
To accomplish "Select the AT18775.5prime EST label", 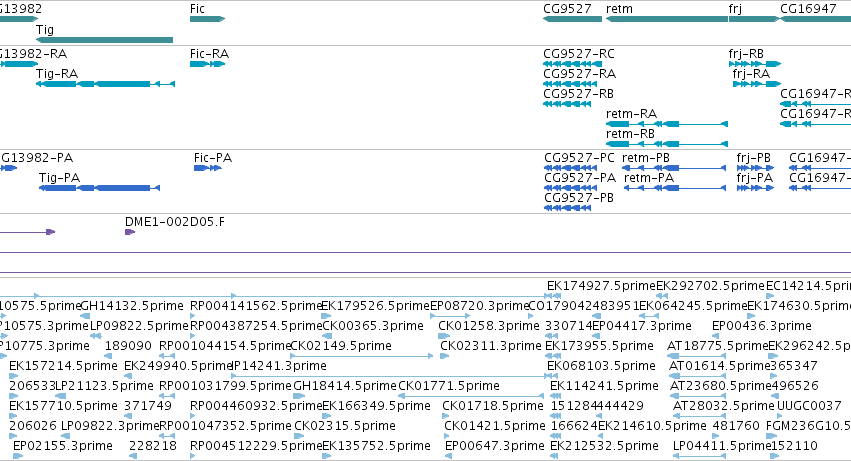I will [717, 346].
